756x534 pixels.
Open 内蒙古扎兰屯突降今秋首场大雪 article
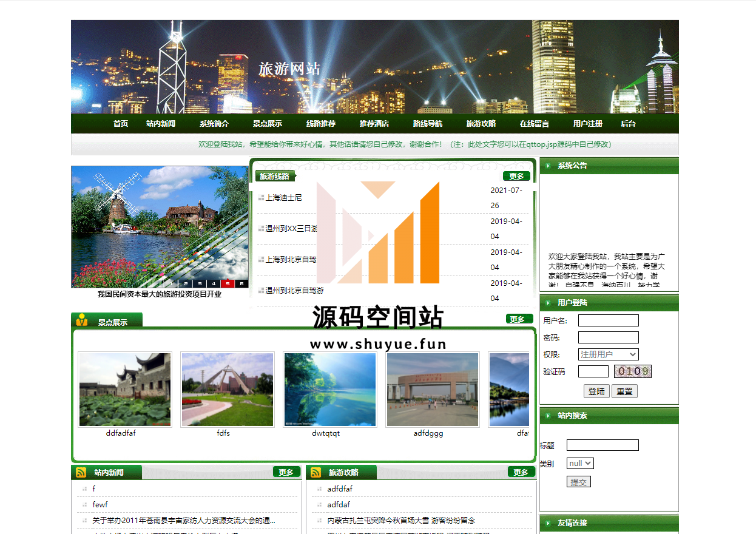401,521
